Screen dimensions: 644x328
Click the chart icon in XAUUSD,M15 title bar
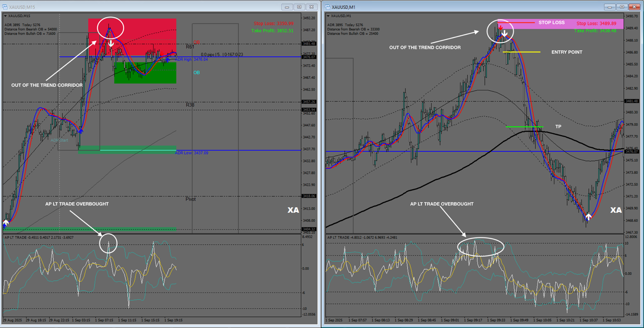(x=5, y=7)
